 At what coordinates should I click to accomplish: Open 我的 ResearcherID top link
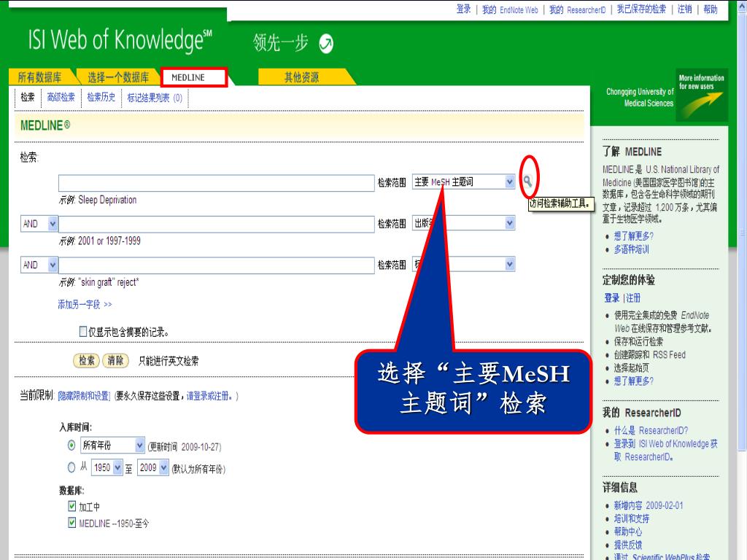tap(578, 9)
